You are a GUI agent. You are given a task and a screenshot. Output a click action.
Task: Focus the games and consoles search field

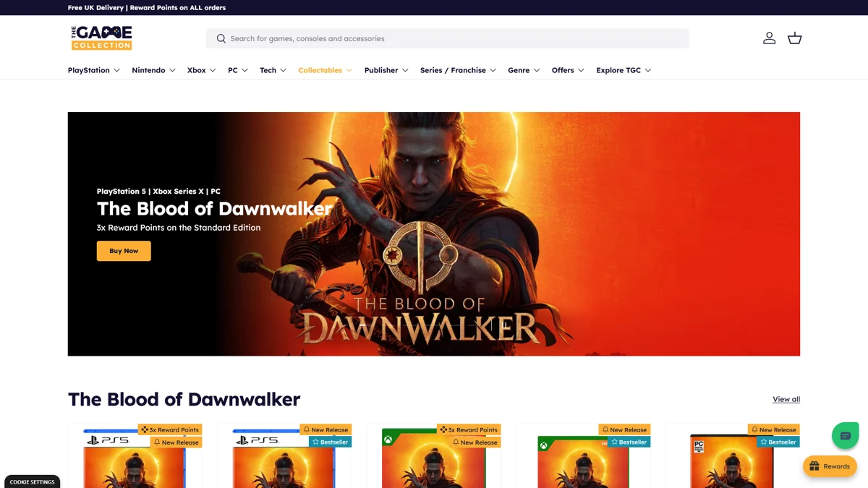click(448, 38)
